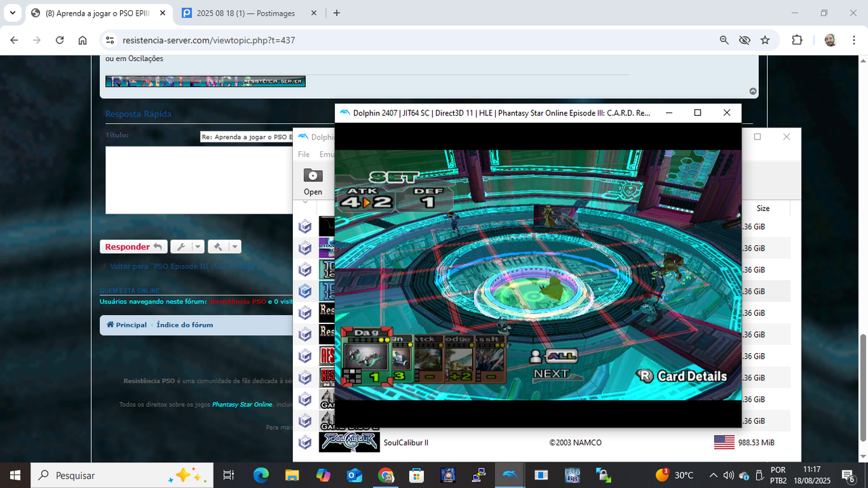This screenshot has width=868, height=488.
Task: Switch to Chrome via taskbar icon
Action: (386, 475)
